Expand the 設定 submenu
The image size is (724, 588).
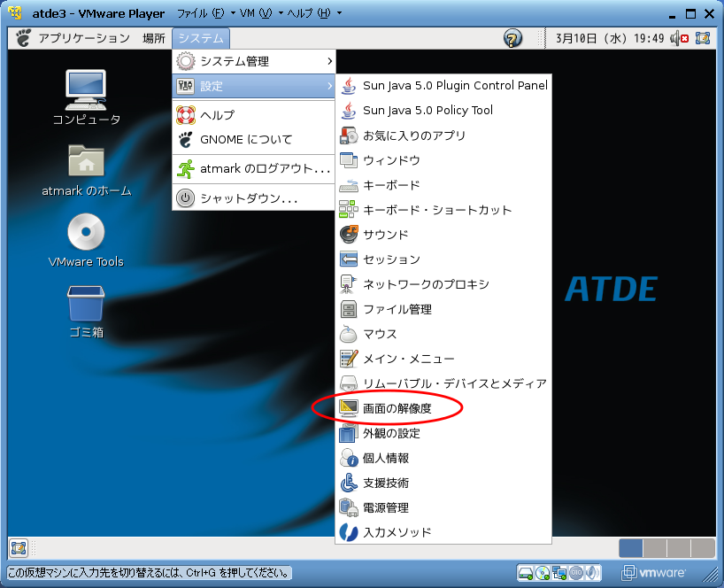click(x=254, y=87)
